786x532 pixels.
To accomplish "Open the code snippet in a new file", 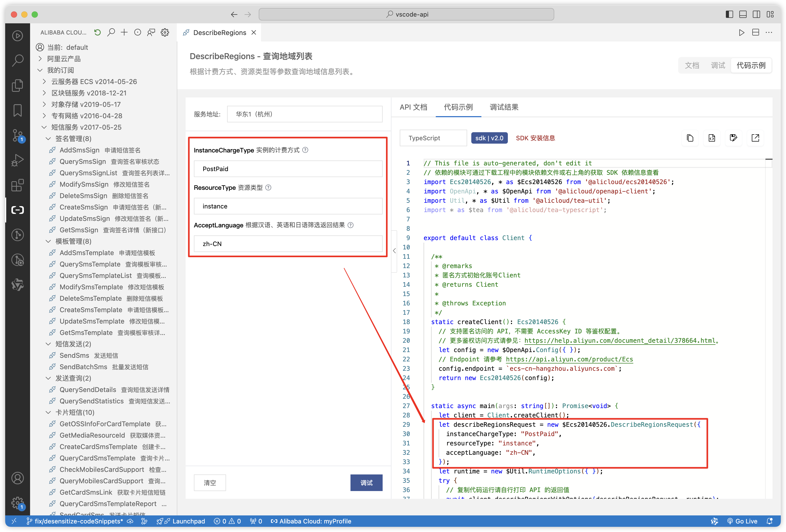I will 712,138.
